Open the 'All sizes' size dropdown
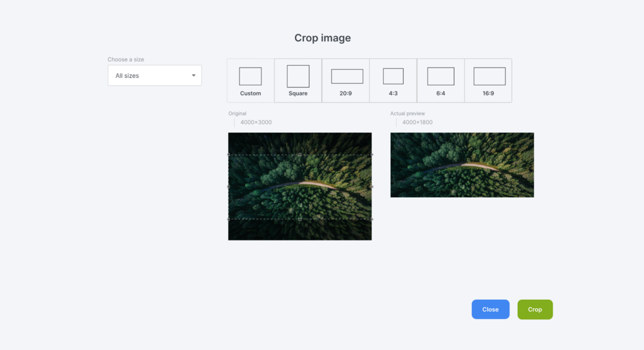 click(x=155, y=75)
